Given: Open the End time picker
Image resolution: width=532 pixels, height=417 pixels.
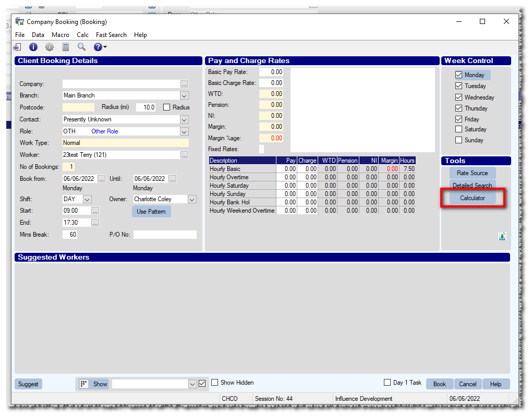Looking at the screenshot, I should [x=95, y=223].
